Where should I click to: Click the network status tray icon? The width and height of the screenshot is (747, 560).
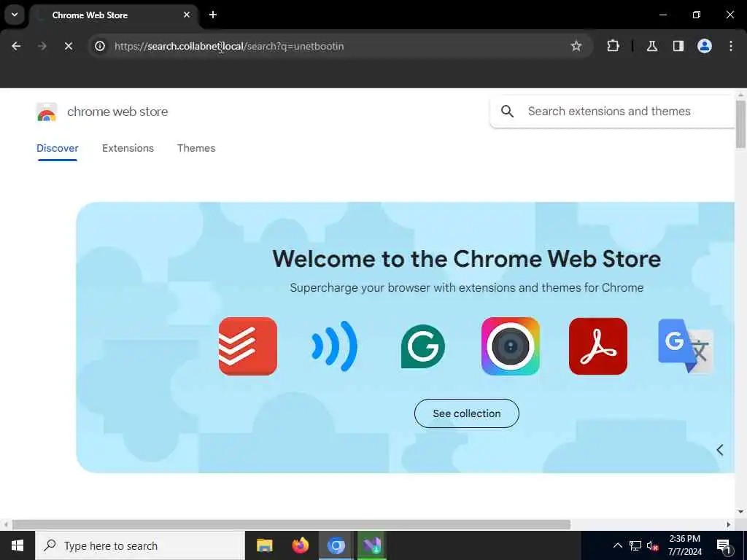635,545
